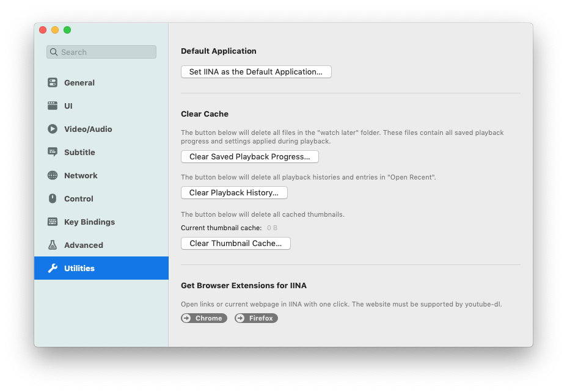567x392 pixels.
Task: Click the UI window icon in sidebar
Action: (53, 106)
